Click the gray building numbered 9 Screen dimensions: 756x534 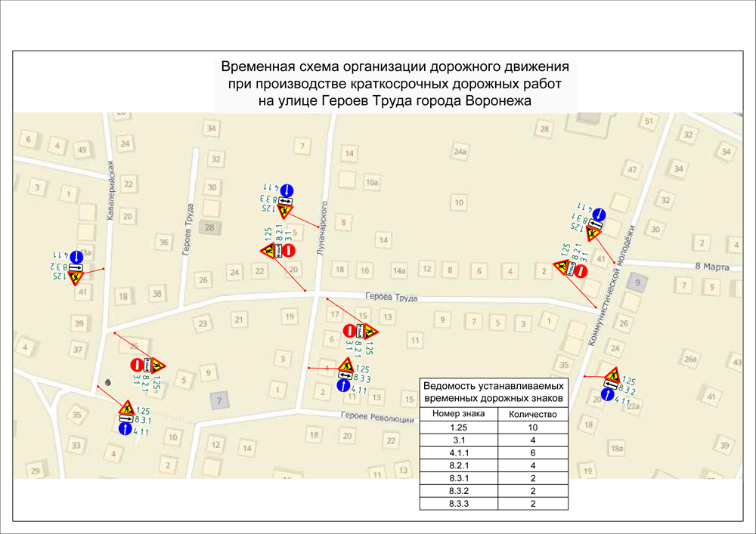coord(637,283)
